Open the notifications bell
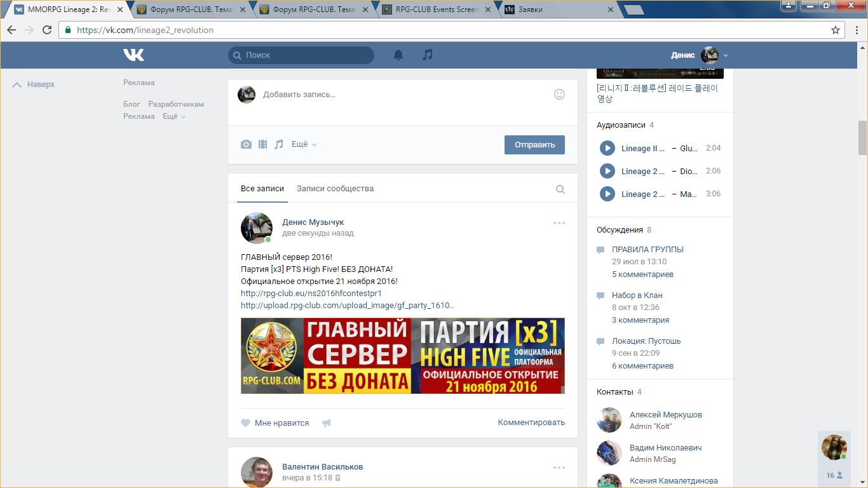Image resolution: width=868 pixels, height=488 pixels. pyautogui.click(x=398, y=55)
